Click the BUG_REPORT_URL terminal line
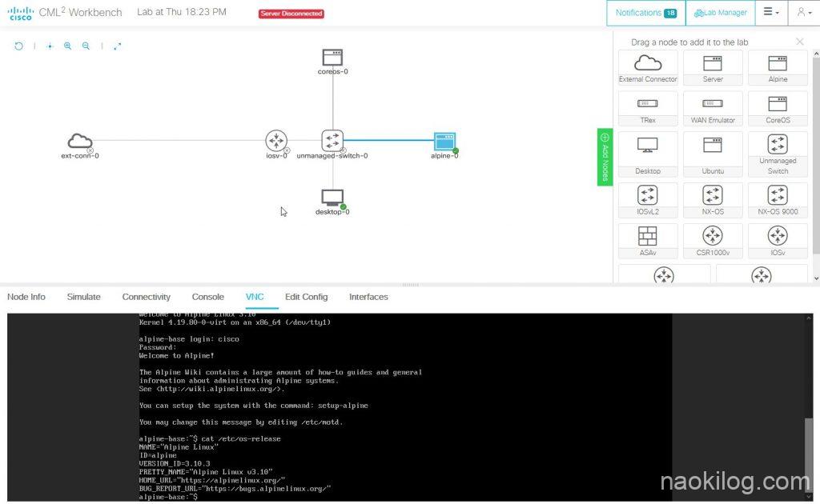820x504 pixels. 235,489
